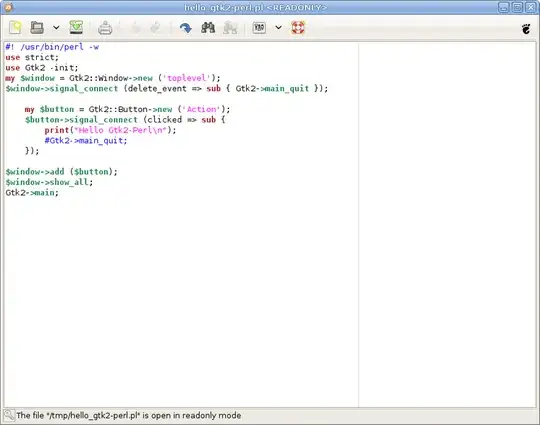The image size is (540, 425).
Task: Click the '$window->show_all;' line
Action: pyautogui.click(x=49, y=182)
